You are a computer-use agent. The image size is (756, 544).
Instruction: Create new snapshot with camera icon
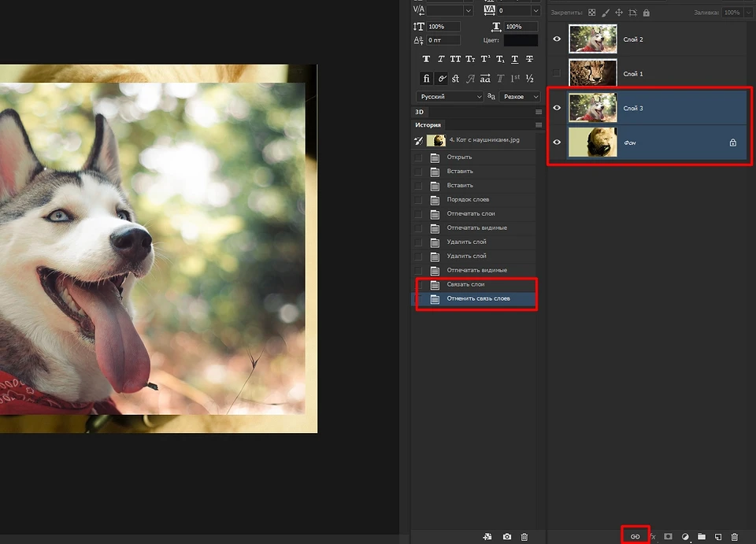[x=507, y=536]
